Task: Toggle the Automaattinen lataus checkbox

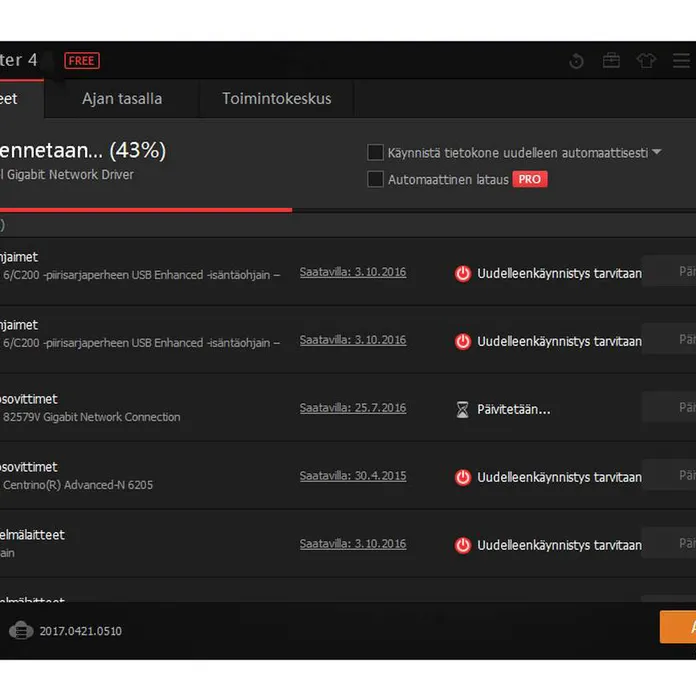Action: [376, 180]
